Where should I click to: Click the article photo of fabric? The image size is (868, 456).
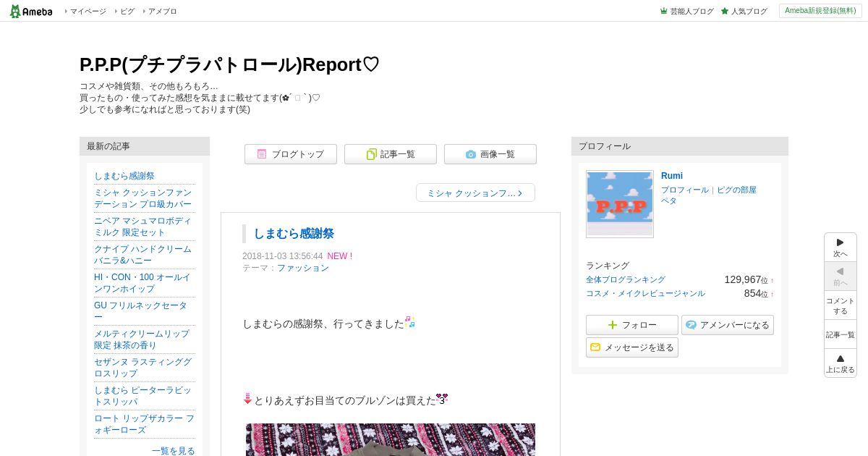tap(391, 440)
